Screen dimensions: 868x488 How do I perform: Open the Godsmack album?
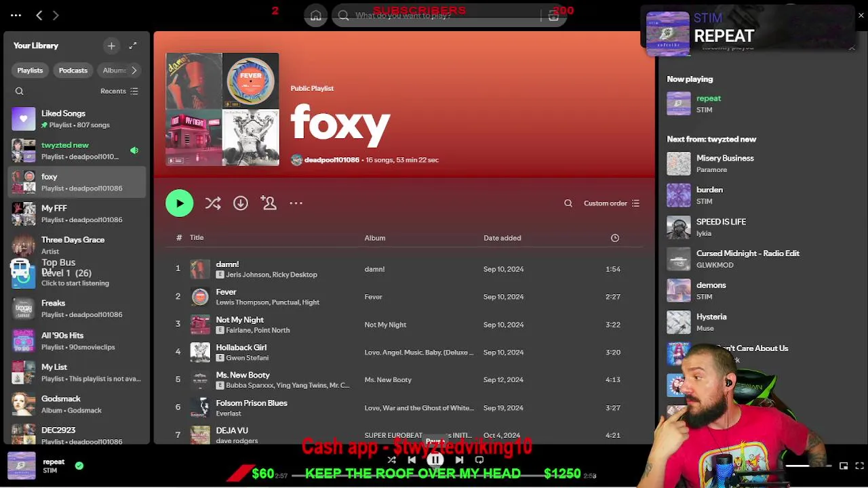[77, 404]
